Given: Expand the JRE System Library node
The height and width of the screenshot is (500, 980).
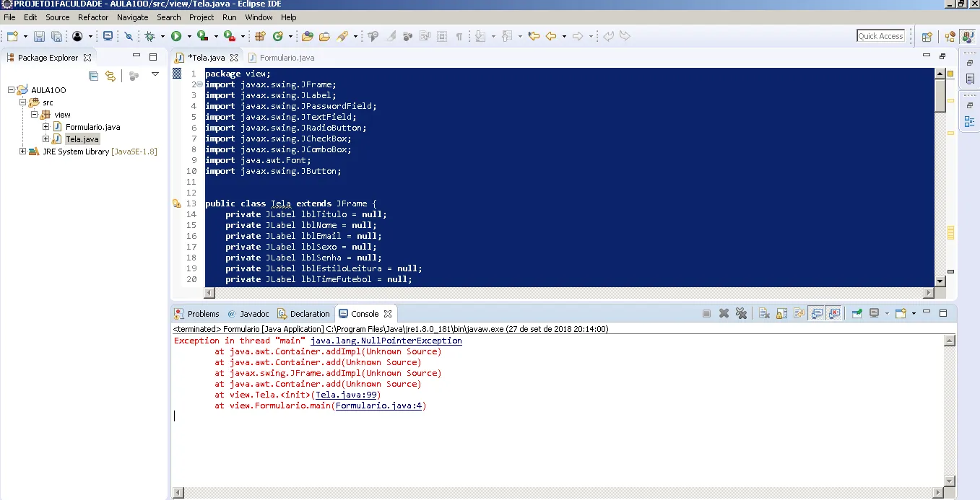Looking at the screenshot, I should (x=23, y=152).
